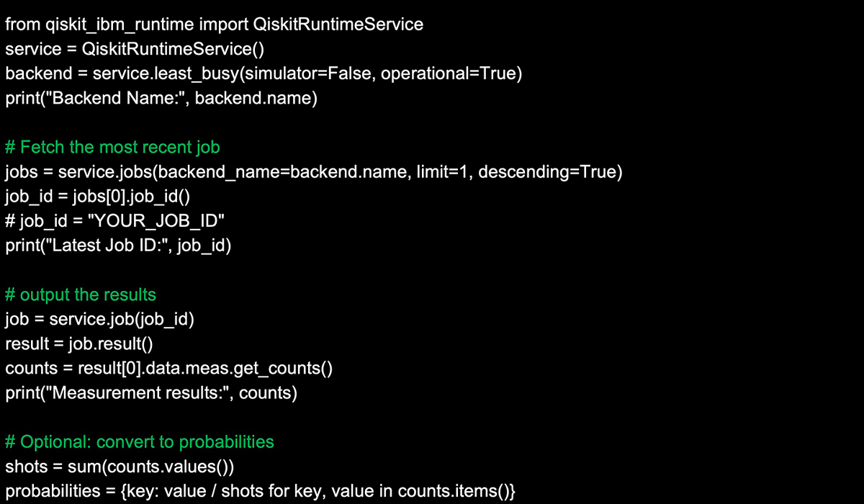Click the probabilities dictionary comprehension line

[260, 491]
